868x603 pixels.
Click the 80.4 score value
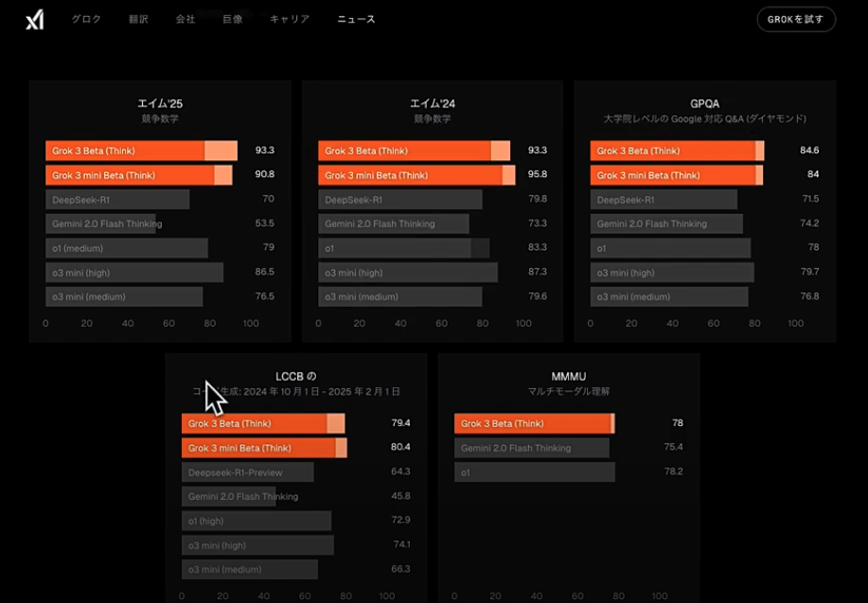400,446
